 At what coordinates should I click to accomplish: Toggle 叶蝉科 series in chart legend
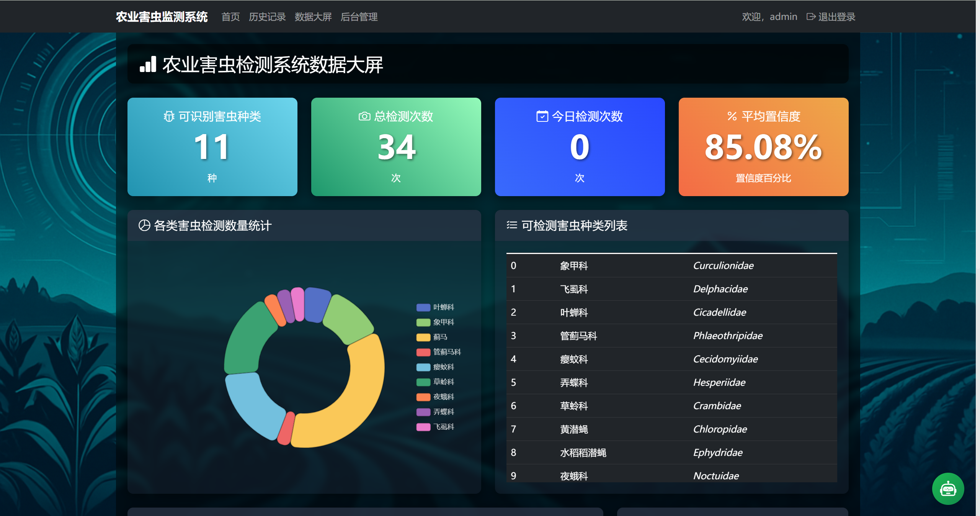tap(436, 307)
